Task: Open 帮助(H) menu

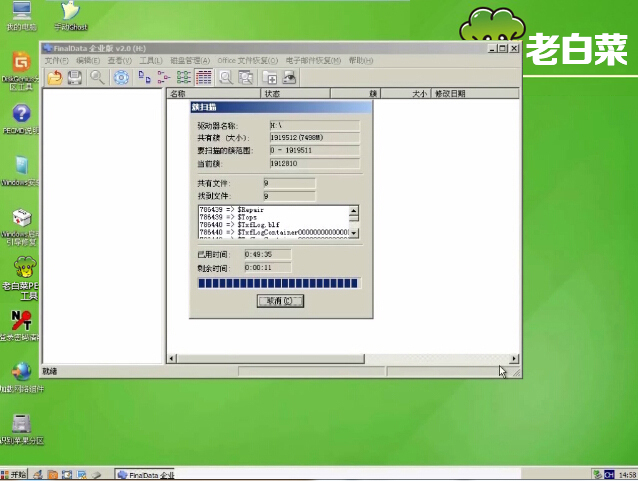Action: click(x=361, y=61)
